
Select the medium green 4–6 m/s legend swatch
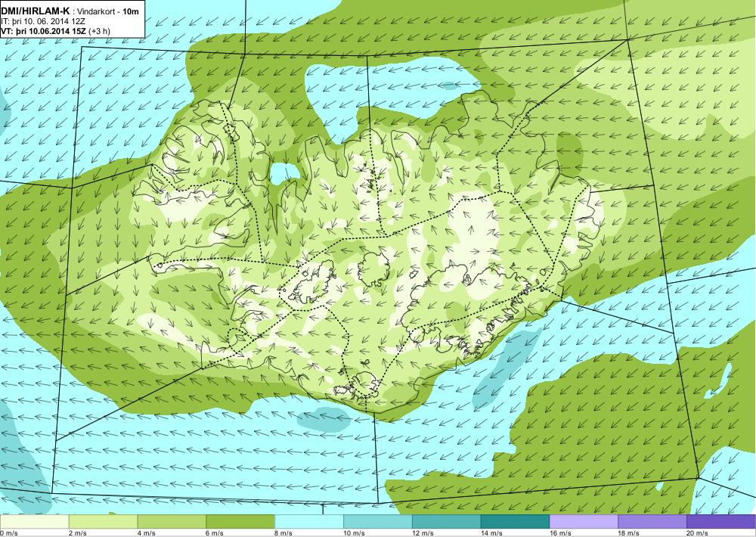(172, 522)
